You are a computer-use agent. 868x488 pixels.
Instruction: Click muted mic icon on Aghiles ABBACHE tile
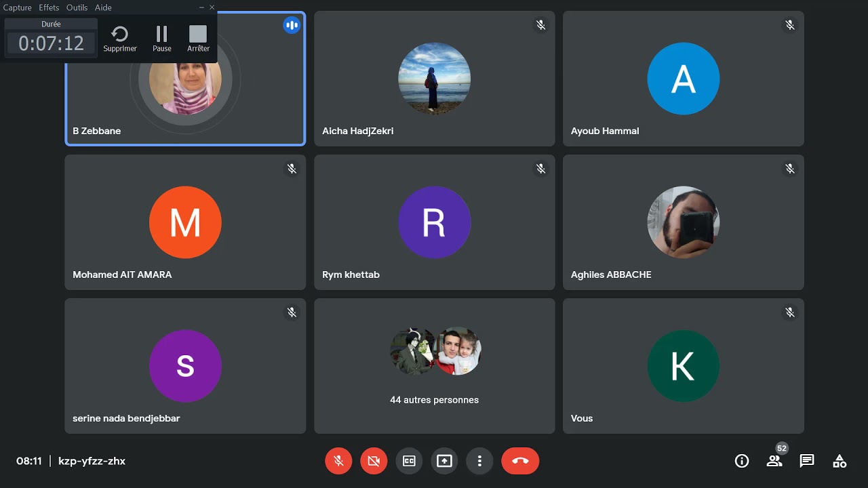click(790, 169)
